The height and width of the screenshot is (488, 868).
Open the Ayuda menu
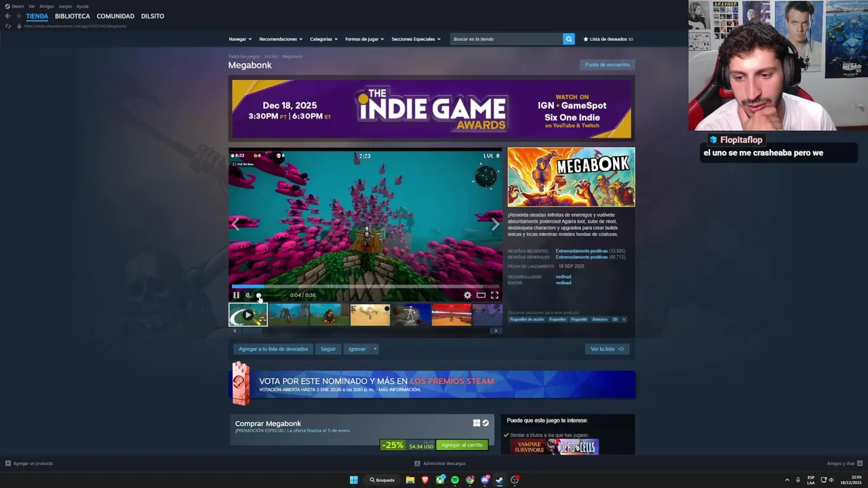click(x=82, y=6)
